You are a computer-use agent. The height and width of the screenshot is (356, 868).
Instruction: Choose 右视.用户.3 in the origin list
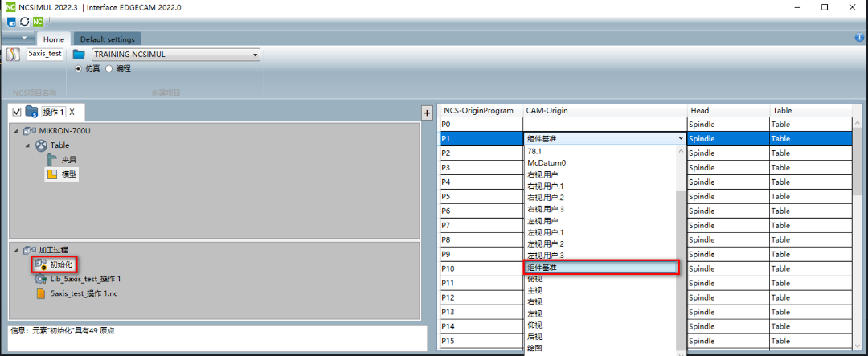[600, 209]
